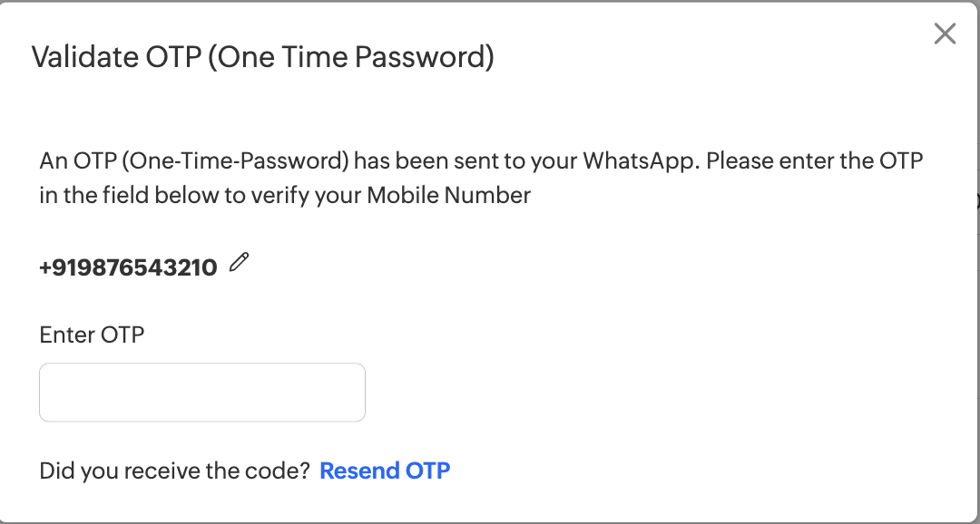Viewport: 980px width, 524px height.
Task: Click "An OTP" at the message start
Action: pyautogui.click(x=75, y=161)
